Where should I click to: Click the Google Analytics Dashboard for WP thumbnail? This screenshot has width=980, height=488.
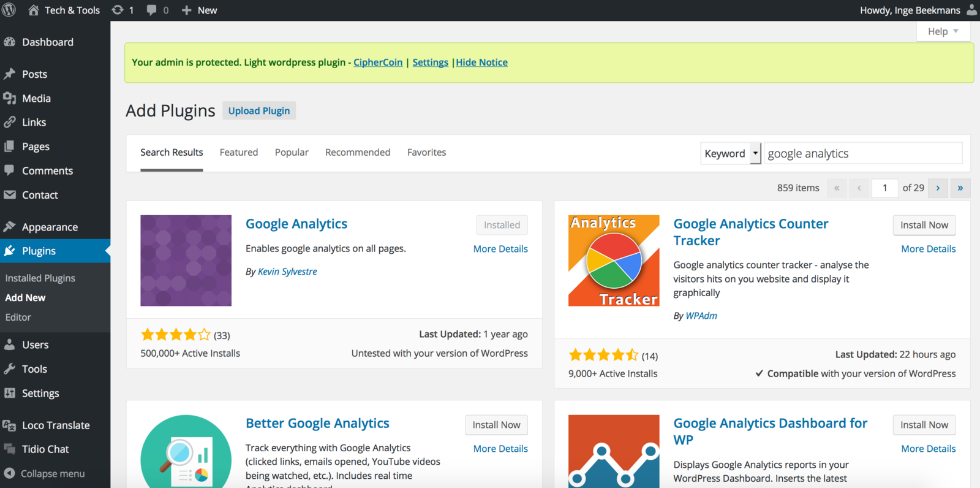(614, 451)
